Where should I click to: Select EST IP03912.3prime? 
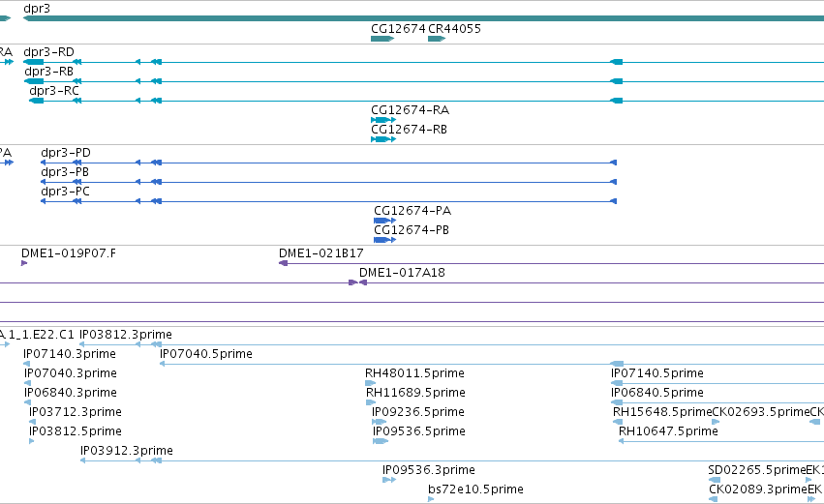(127, 451)
